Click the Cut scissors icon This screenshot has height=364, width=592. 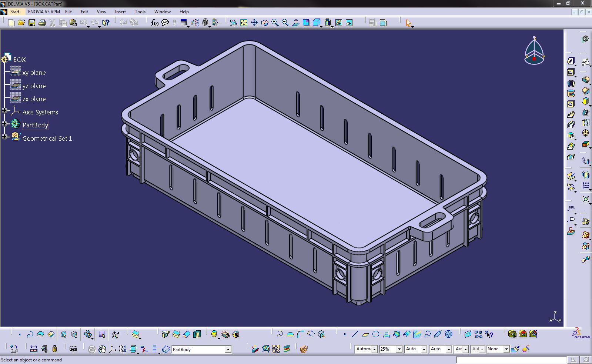click(x=53, y=23)
